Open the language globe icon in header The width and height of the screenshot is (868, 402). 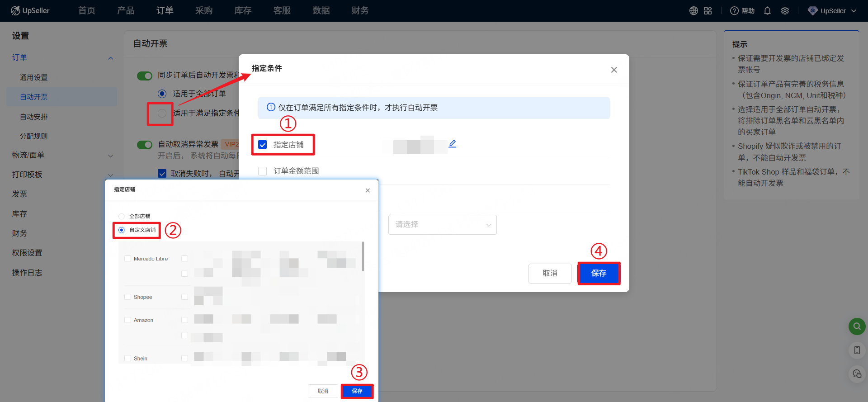pyautogui.click(x=693, y=11)
